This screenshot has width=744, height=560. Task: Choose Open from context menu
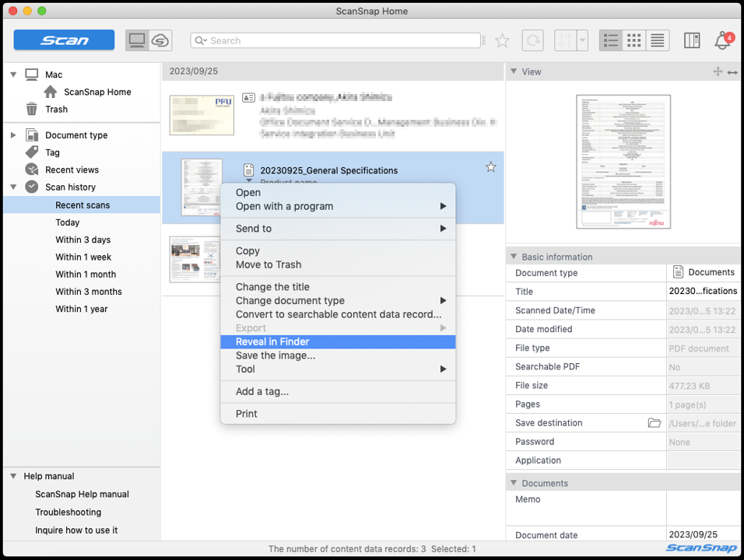click(338, 193)
